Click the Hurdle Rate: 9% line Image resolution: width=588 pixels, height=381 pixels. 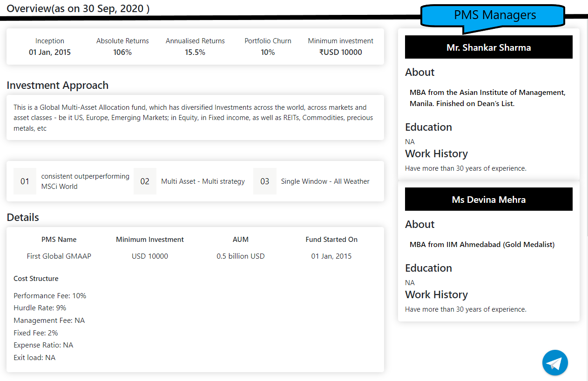click(40, 308)
